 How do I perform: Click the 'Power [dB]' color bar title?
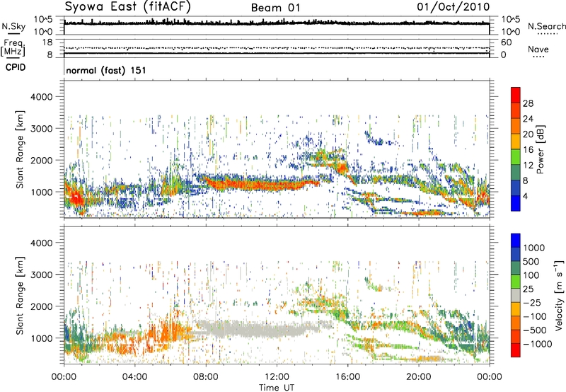click(541, 149)
